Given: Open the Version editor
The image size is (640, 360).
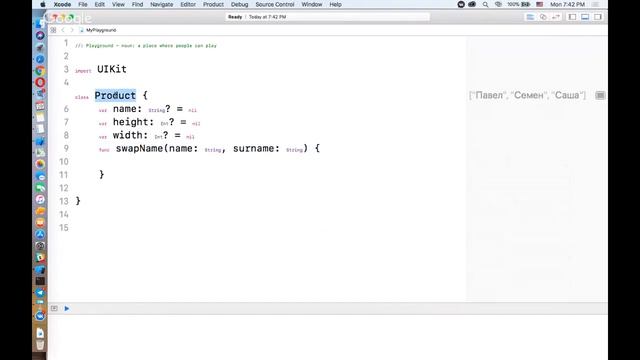Looking at the screenshot, I should (x=556, y=17).
